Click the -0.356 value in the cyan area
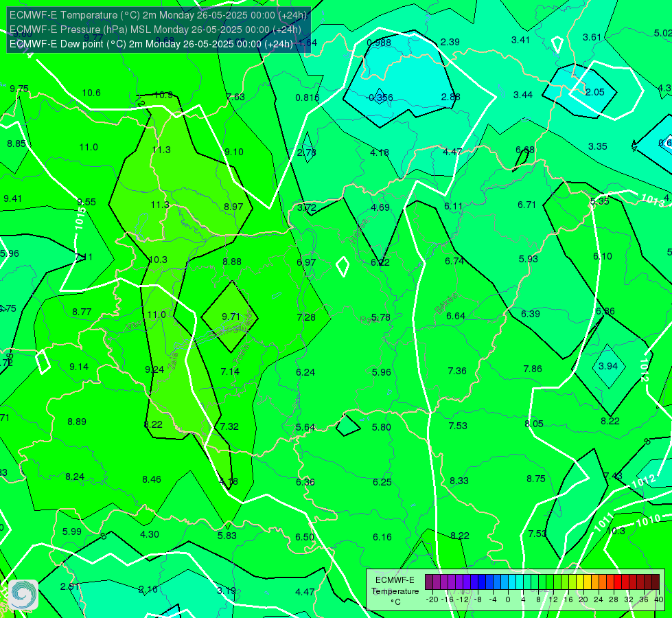672x618 pixels. click(x=380, y=98)
